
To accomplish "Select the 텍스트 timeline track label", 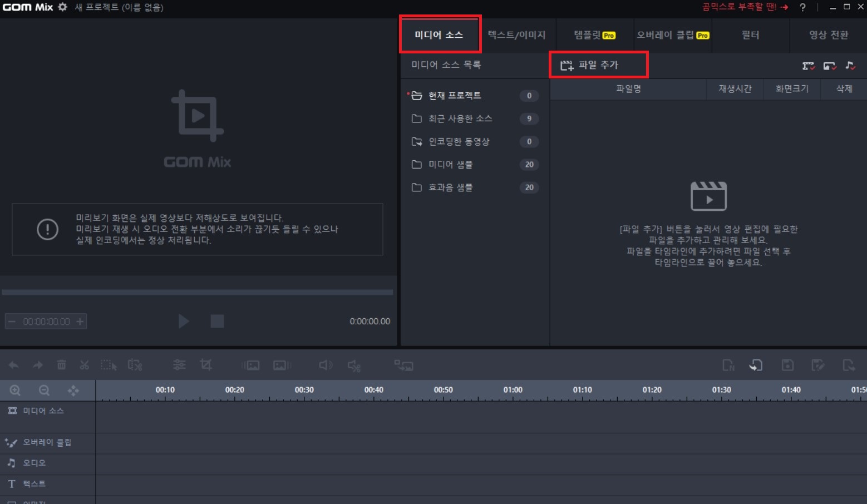I will 35,484.
